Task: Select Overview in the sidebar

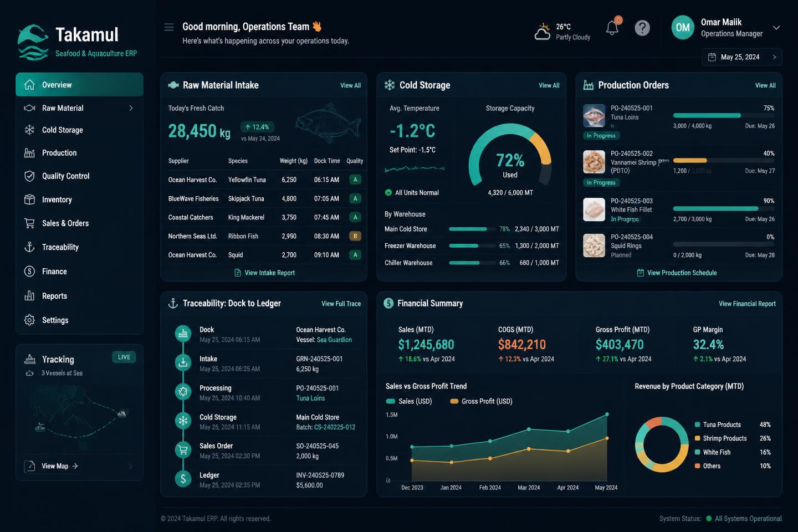Action: [x=79, y=85]
